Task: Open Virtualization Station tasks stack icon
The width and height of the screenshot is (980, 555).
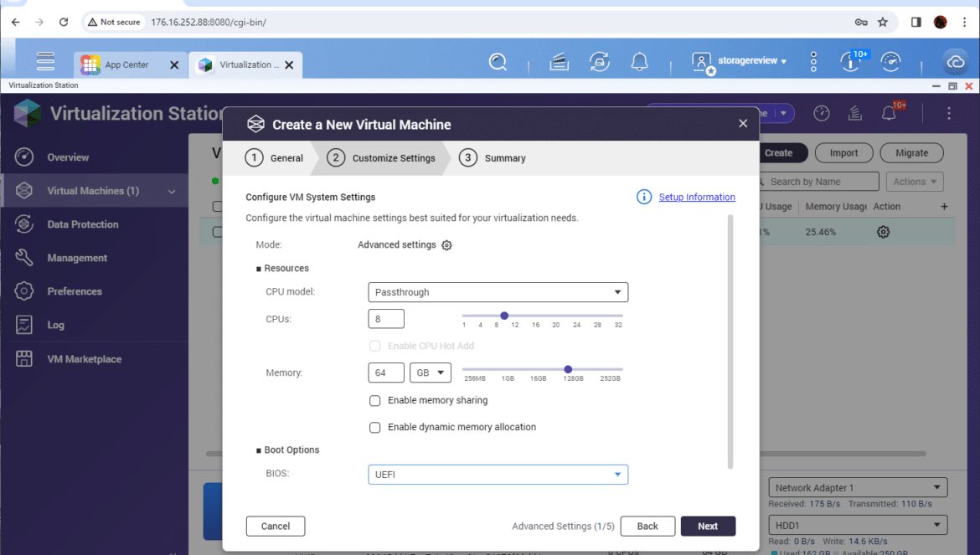Action: [x=855, y=113]
